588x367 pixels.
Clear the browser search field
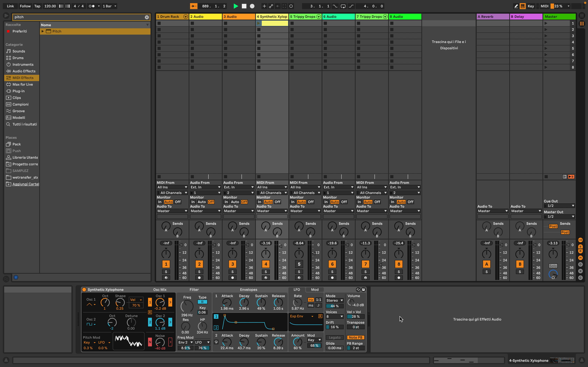pyautogui.click(x=147, y=17)
